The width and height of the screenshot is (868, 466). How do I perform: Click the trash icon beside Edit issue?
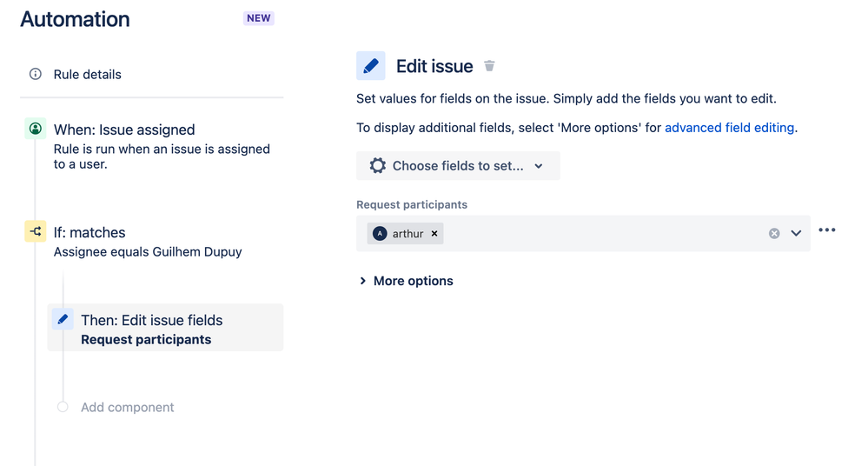pyautogui.click(x=489, y=66)
